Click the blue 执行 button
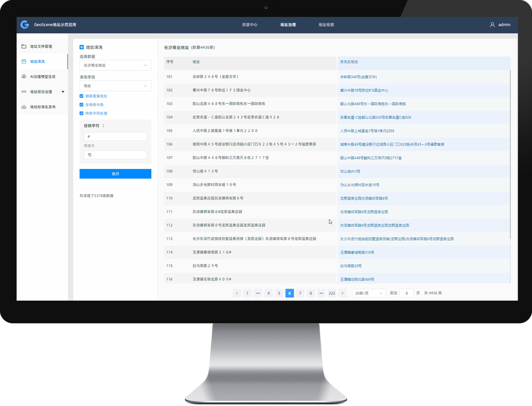532x406 pixels. pos(115,174)
